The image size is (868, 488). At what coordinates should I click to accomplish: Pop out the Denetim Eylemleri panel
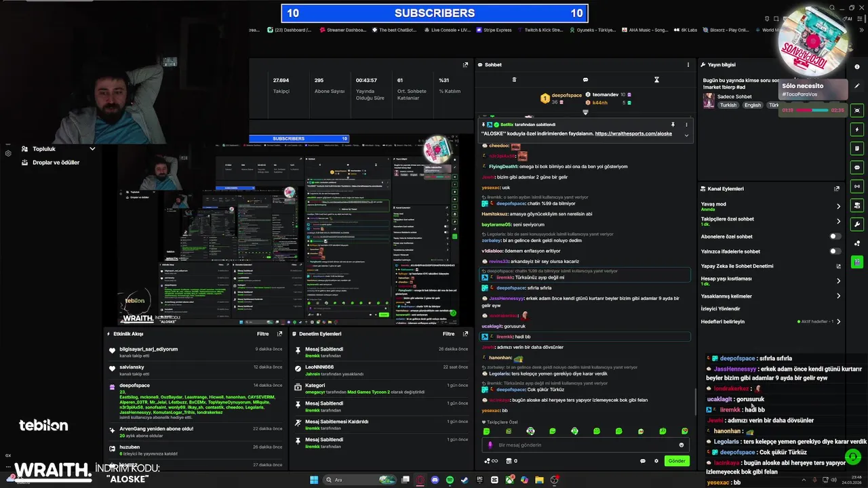(x=465, y=333)
